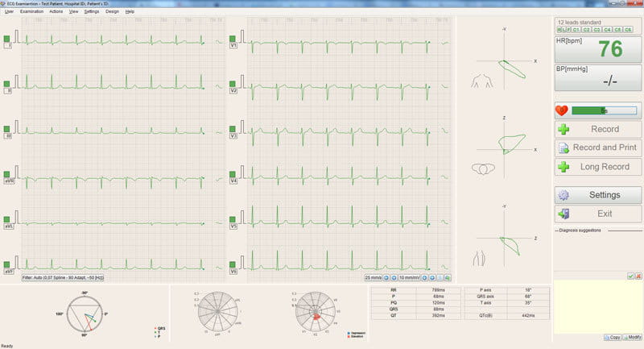Accept diagnosis with the green checkmark
644x349 pixels.
pos(630,276)
